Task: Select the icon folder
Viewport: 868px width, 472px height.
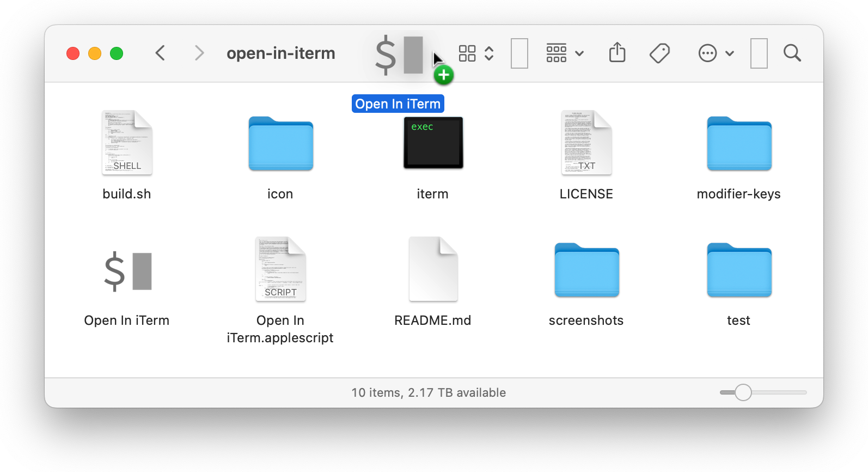Action: [280, 143]
